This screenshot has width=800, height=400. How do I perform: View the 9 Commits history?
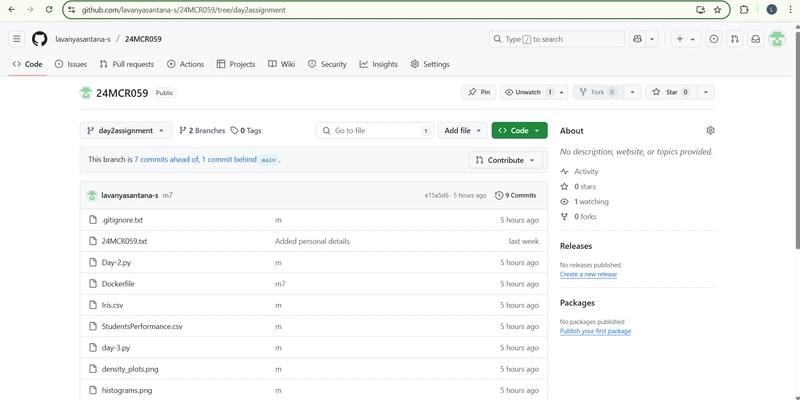tap(516, 195)
